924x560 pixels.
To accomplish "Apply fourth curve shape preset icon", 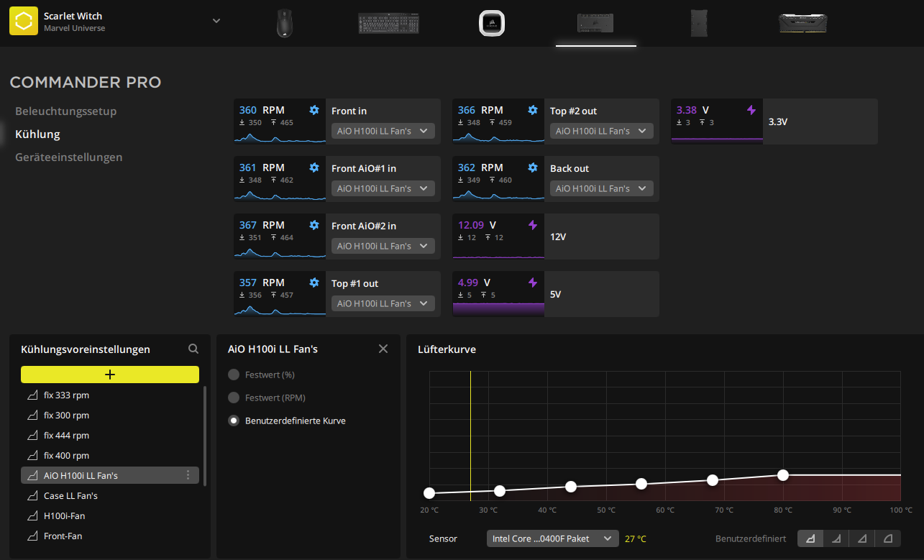I will [x=888, y=538].
